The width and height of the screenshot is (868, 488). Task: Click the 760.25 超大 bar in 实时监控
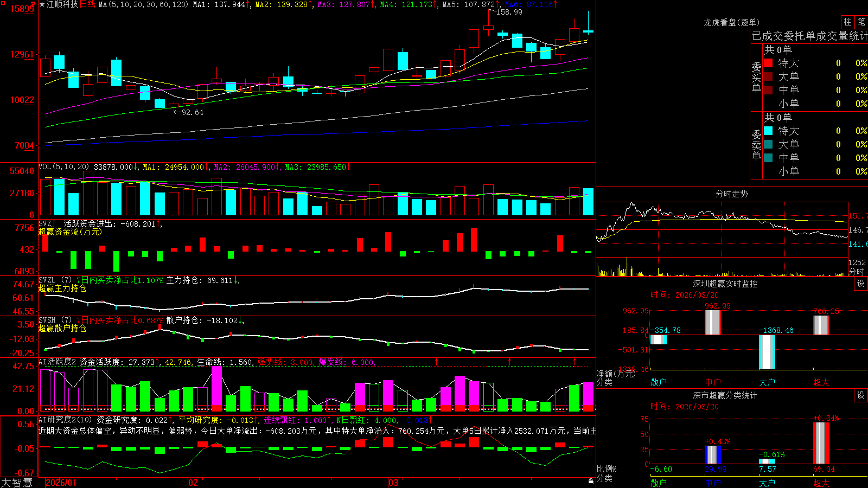point(821,325)
